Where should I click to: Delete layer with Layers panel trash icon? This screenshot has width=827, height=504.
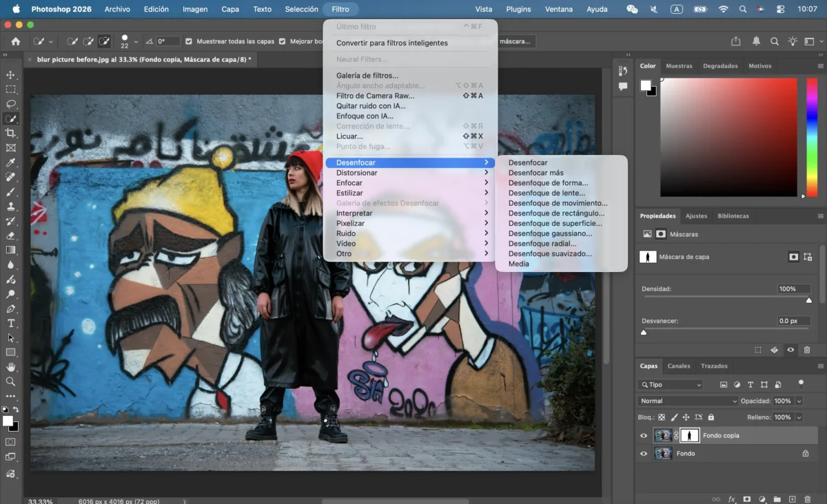pyautogui.click(x=807, y=499)
